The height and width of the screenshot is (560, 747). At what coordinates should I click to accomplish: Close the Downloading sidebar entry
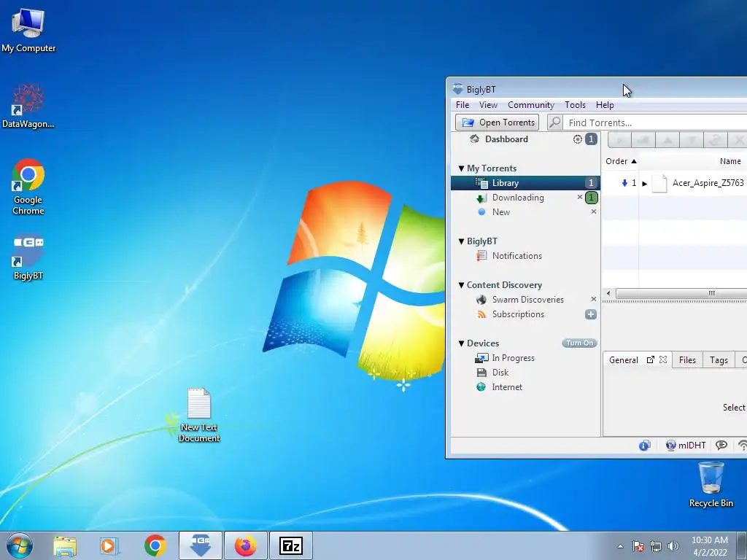pos(580,197)
